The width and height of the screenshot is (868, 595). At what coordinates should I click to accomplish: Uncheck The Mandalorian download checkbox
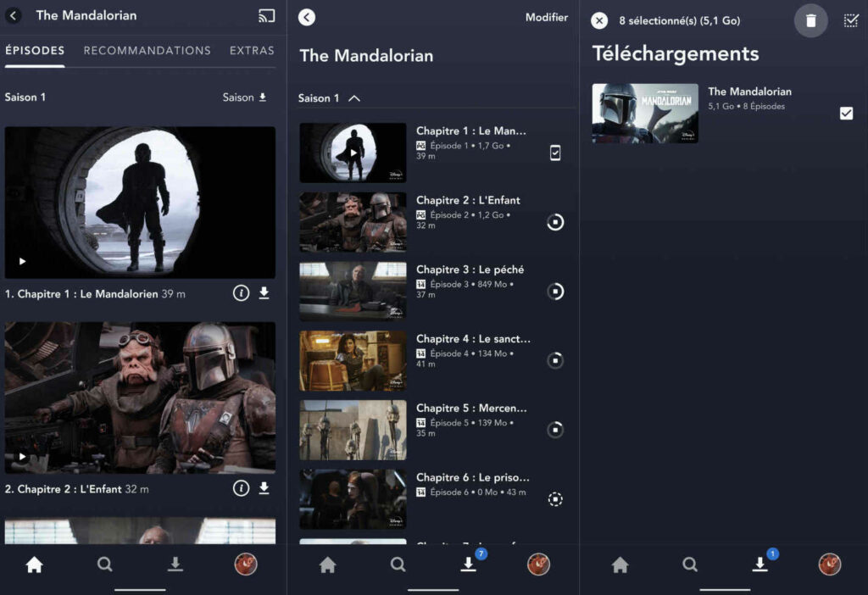[846, 114]
